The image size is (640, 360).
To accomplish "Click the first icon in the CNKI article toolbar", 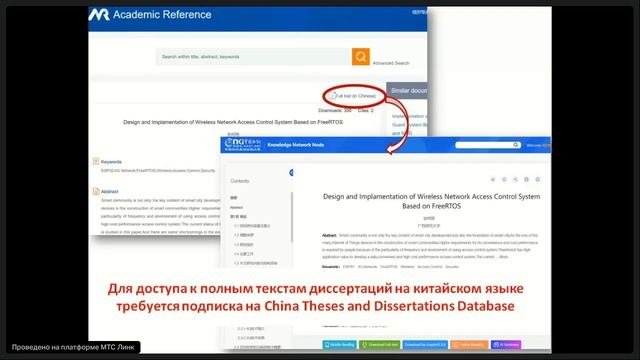I will [493, 180].
